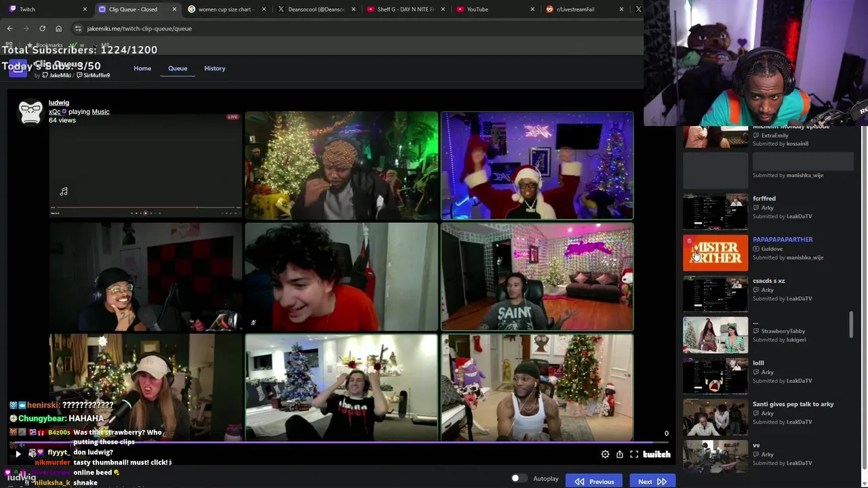868x488 pixels.
Task: Play the clip with the player play button
Action: click(18, 454)
